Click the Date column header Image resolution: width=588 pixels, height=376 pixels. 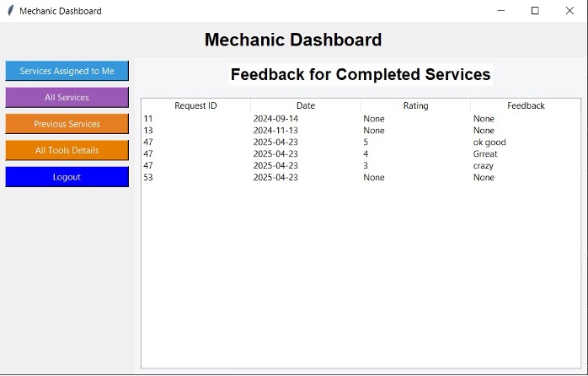(x=306, y=106)
